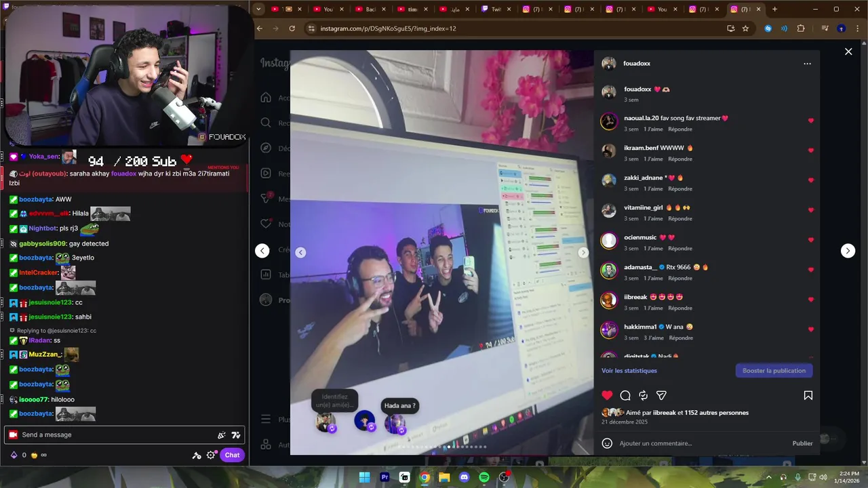Click the Hada ana ? tag bubble
Image resolution: width=868 pixels, height=488 pixels.
pyautogui.click(x=399, y=406)
